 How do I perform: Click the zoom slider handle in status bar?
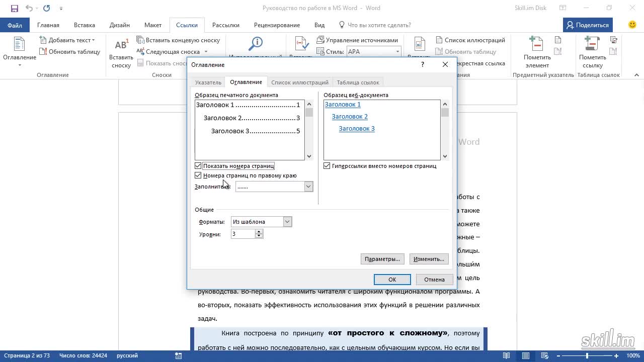click(x=587, y=356)
